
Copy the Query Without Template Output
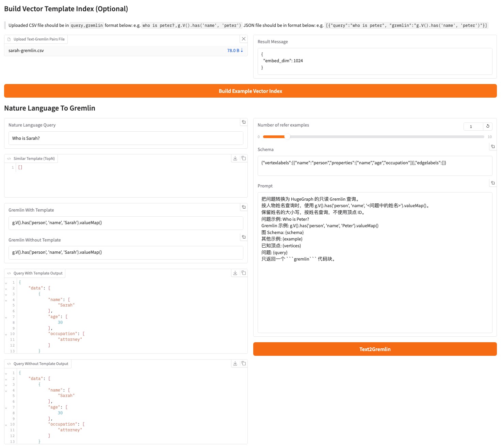point(244,363)
